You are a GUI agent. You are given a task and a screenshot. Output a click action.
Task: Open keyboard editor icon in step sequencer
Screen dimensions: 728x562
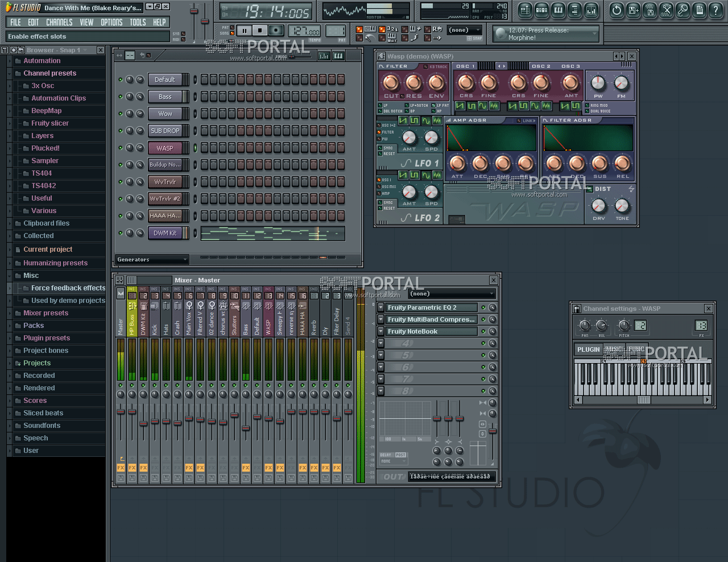point(338,56)
